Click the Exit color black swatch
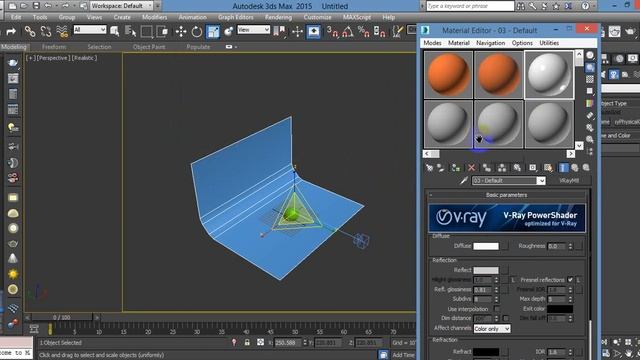 [x=560, y=309]
